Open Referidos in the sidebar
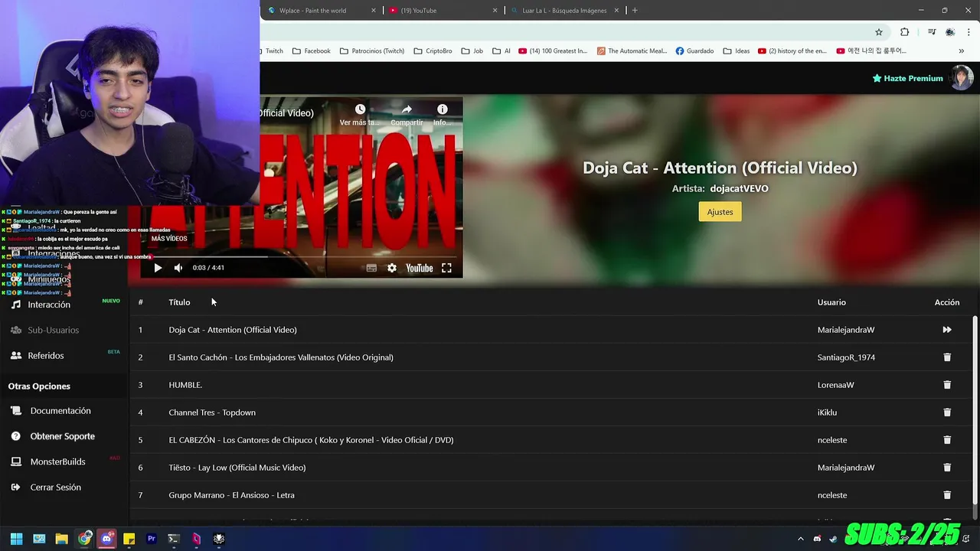Viewport: 980px width, 551px height. (46, 356)
